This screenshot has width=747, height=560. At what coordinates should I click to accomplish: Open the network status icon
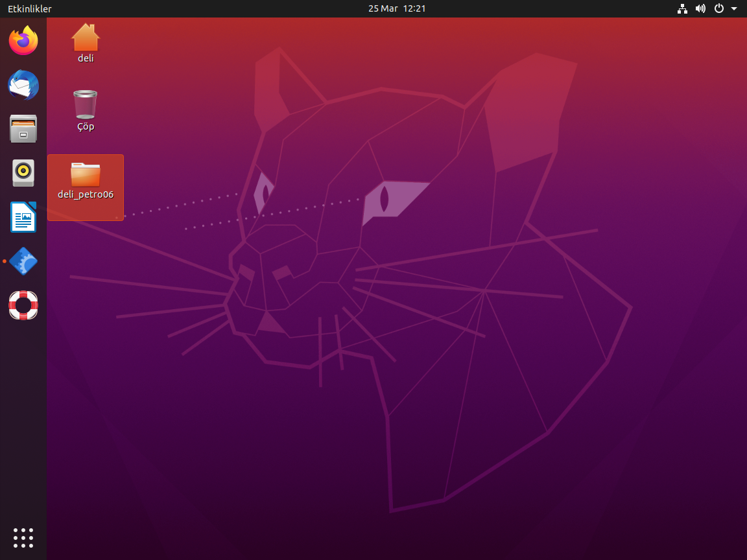pos(682,8)
